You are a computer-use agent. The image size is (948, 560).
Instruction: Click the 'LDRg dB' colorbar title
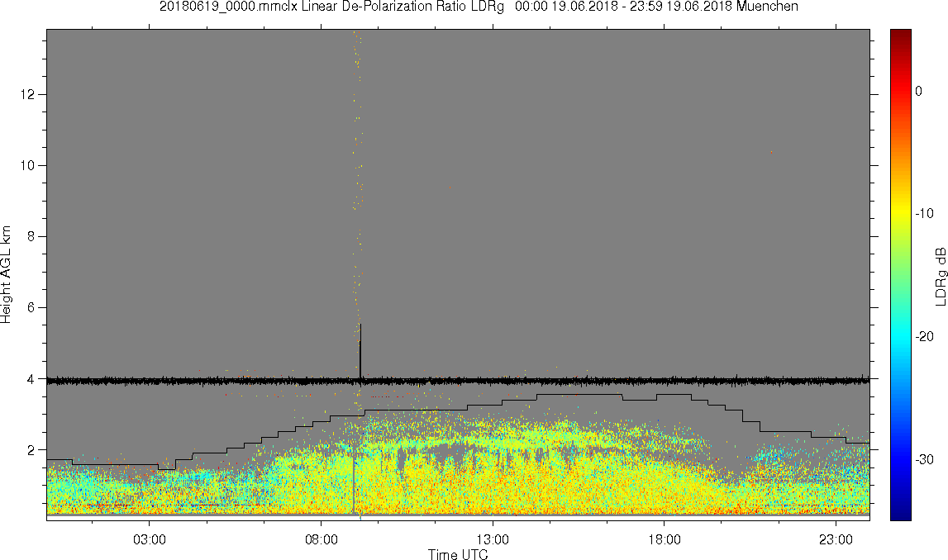point(940,276)
